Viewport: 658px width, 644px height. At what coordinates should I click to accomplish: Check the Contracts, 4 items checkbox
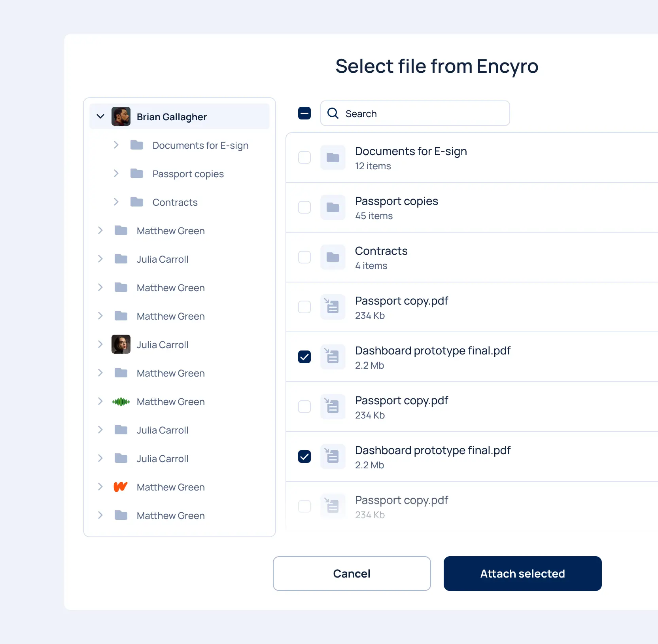click(x=304, y=257)
